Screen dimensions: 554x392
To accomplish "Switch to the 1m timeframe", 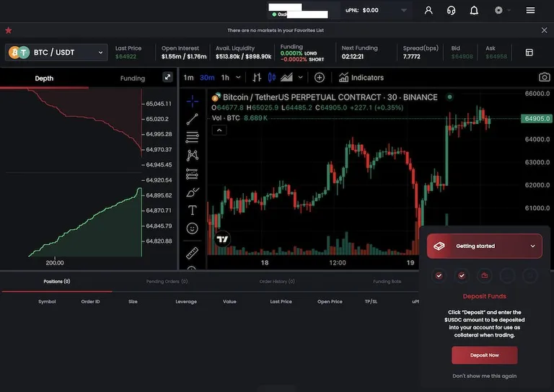I will [x=189, y=78].
